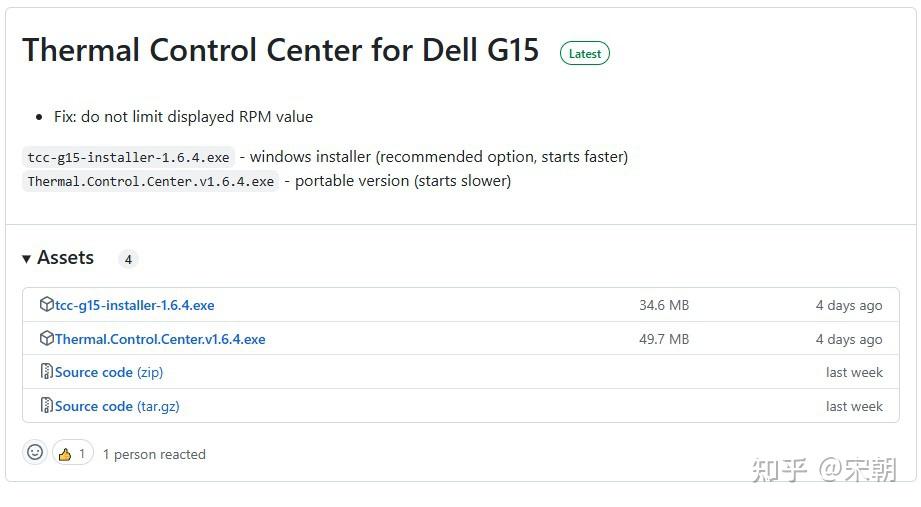Click the green Latest badge
Screen dimensions: 921x507
click(x=584, y=53)
